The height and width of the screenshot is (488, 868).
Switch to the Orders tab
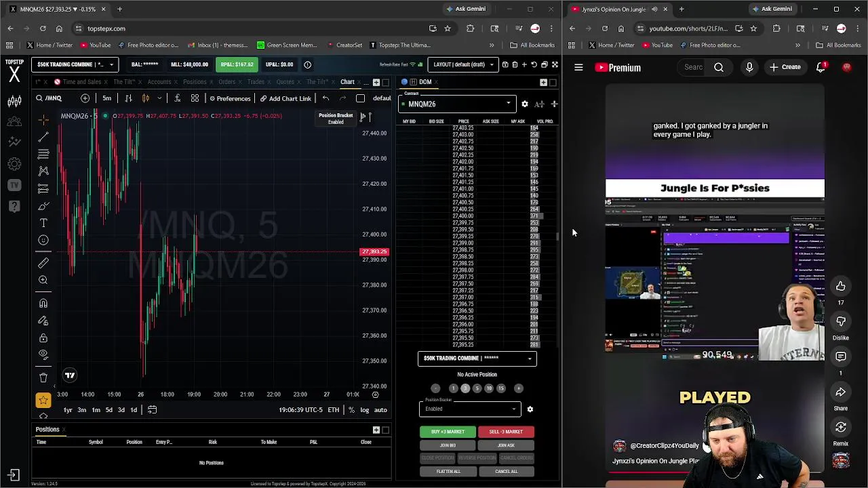[226, 82]
